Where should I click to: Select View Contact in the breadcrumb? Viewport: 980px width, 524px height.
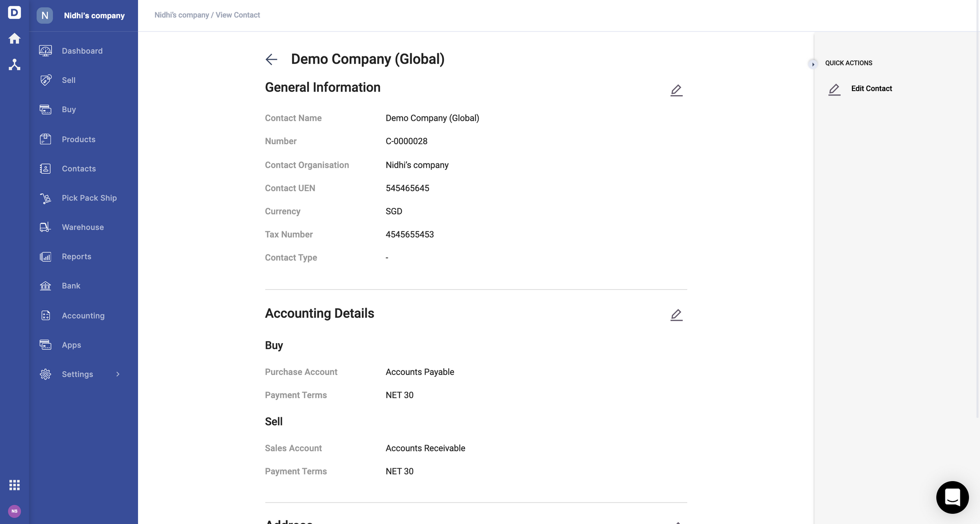pyautogui.click(x=238, y=15)
